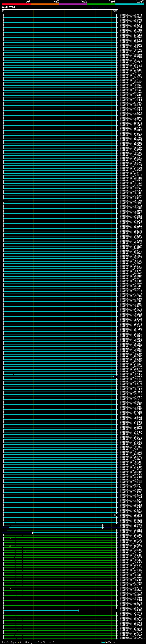Viewport: 146px width, 644px height.
Task: Open hit UniRef100_Q8VWV3
Action: (x=131, y=15)
